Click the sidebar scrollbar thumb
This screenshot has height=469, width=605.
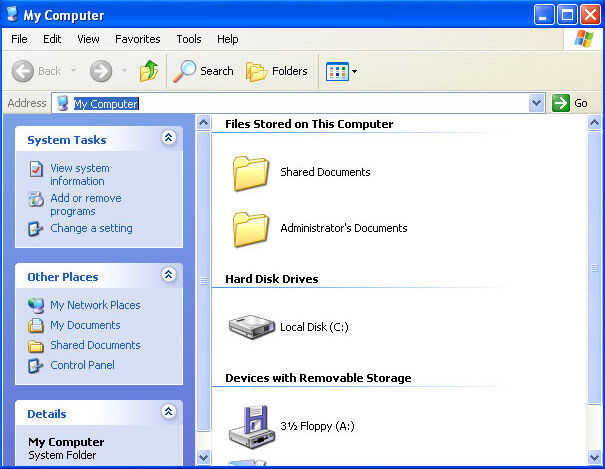pos(204,282)
